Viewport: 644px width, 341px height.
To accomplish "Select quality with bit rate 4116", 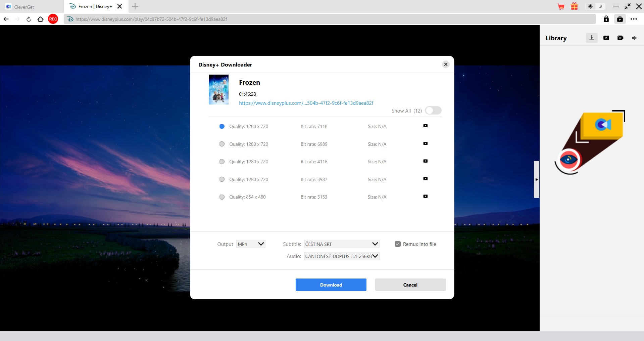I will pos(222,162).
